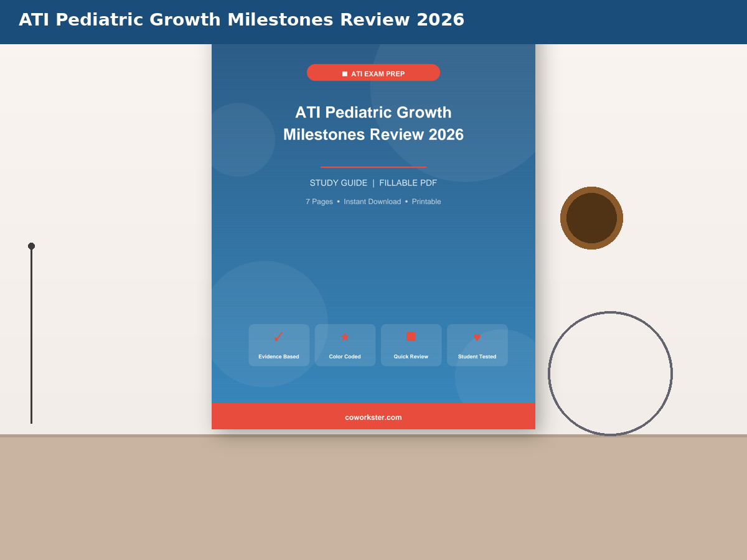This screenshot has width=747, height=560.
Task: Click the black pin head on vertical line
Action: pyautogui.click(x=31, y=246)
